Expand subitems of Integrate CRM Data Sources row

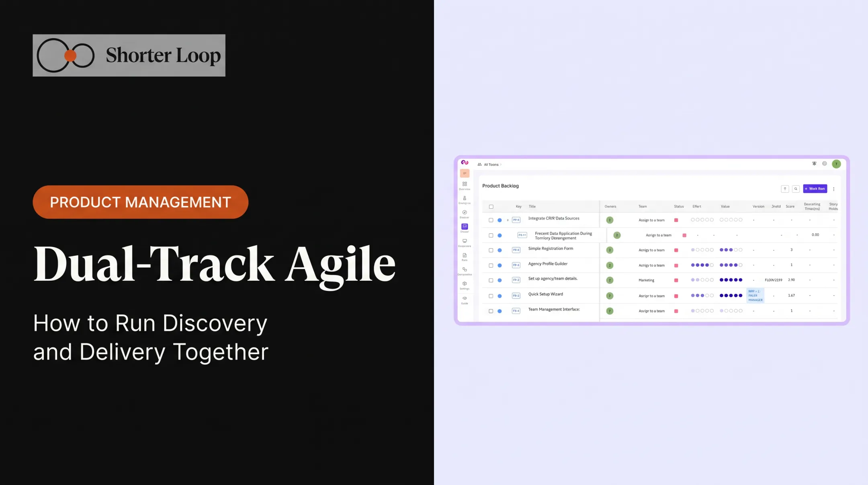[x=508, y=220]
